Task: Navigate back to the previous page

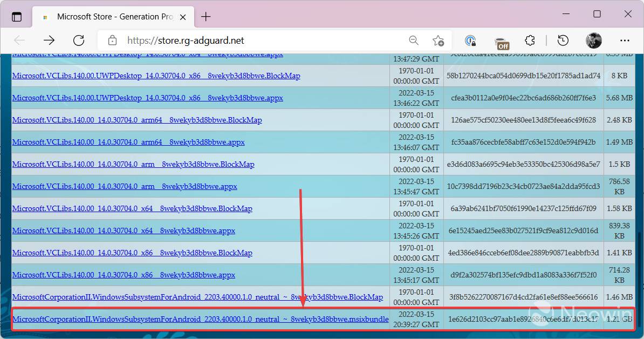Action: 19,40
